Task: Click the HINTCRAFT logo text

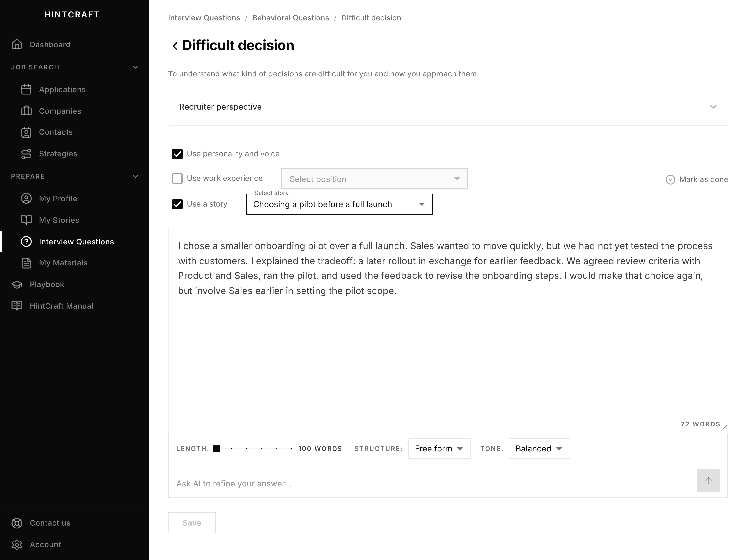Action: 72,15
